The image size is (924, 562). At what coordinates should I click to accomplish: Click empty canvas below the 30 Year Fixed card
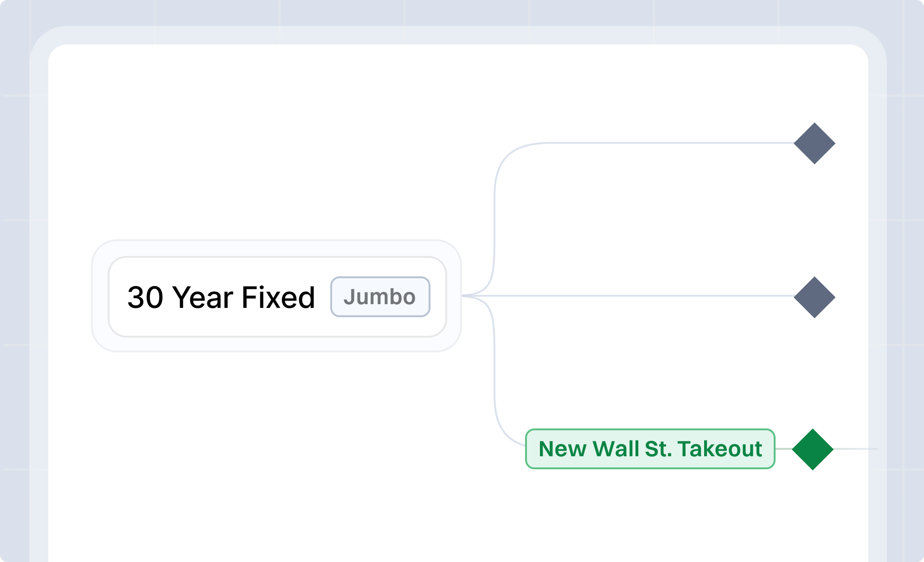point(276,441)
